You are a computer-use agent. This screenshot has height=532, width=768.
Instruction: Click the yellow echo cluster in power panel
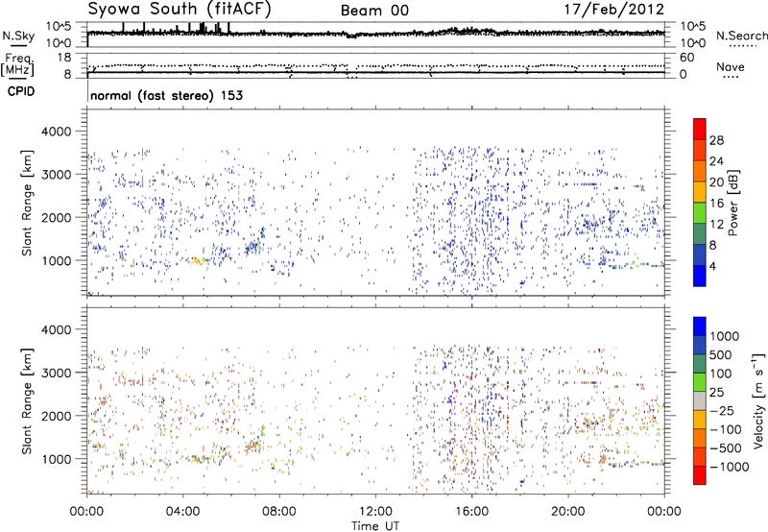pyautogui.click(x=198, y=260)
